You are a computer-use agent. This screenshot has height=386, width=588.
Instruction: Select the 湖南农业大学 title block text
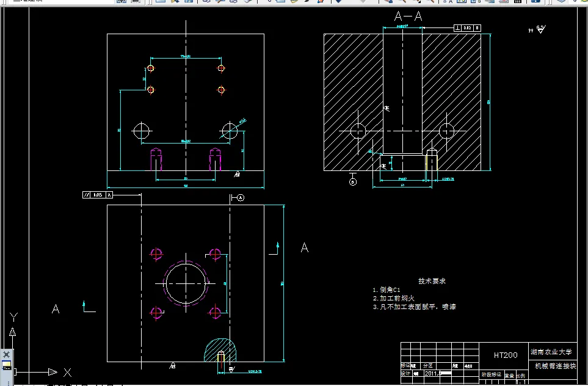(x=551, y=352)
